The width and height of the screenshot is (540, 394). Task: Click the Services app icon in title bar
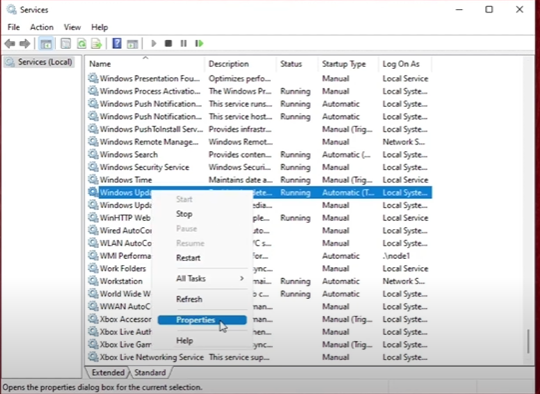[11, 10]
